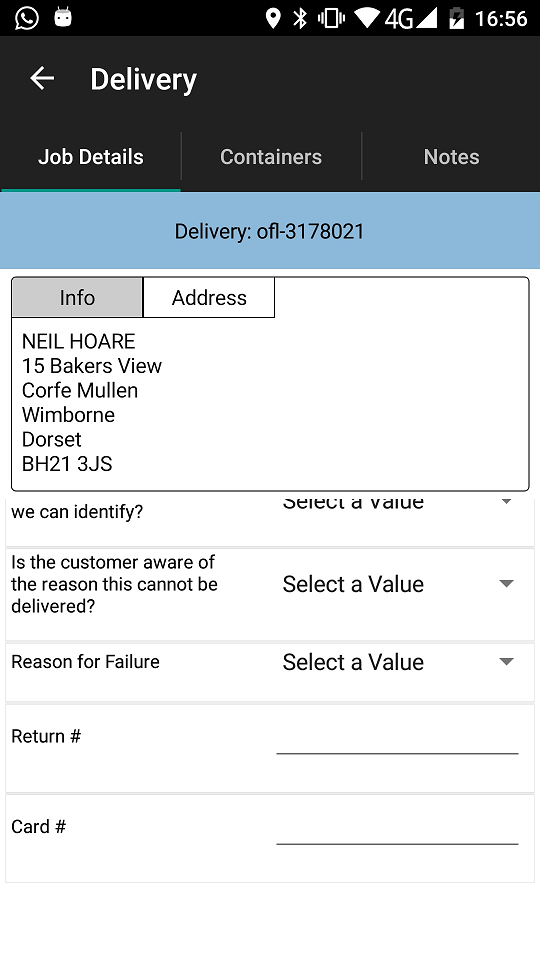This screenshot has height=960, width=540.
Task: Tap the Bluetooth status icon
Action: click(300, 18)
